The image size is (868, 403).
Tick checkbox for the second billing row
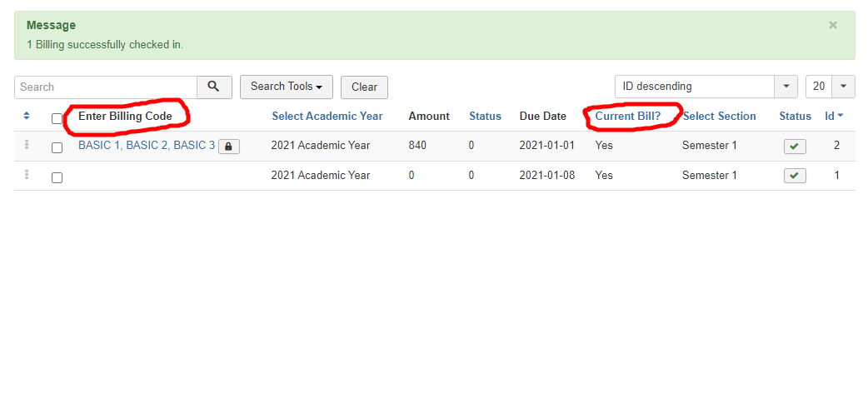coord(57,177)
